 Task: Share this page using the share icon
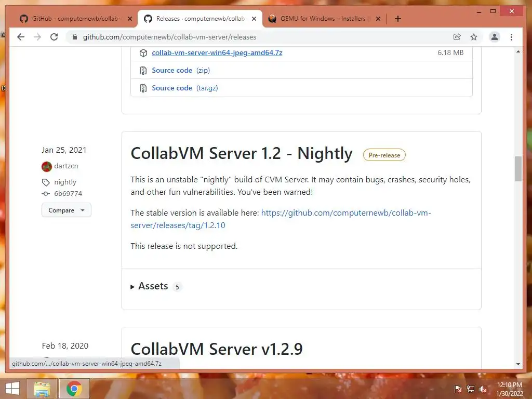(x=457, y=37)
